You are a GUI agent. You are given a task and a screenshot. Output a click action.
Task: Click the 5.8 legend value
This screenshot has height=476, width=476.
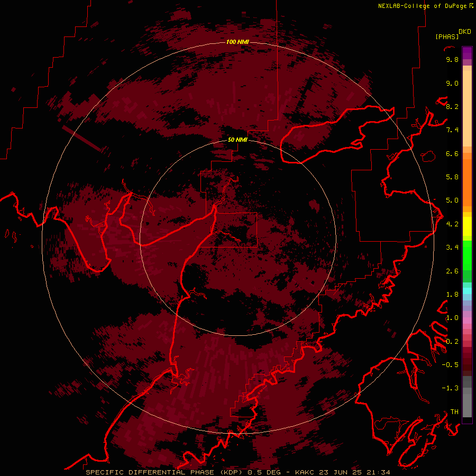452,177
